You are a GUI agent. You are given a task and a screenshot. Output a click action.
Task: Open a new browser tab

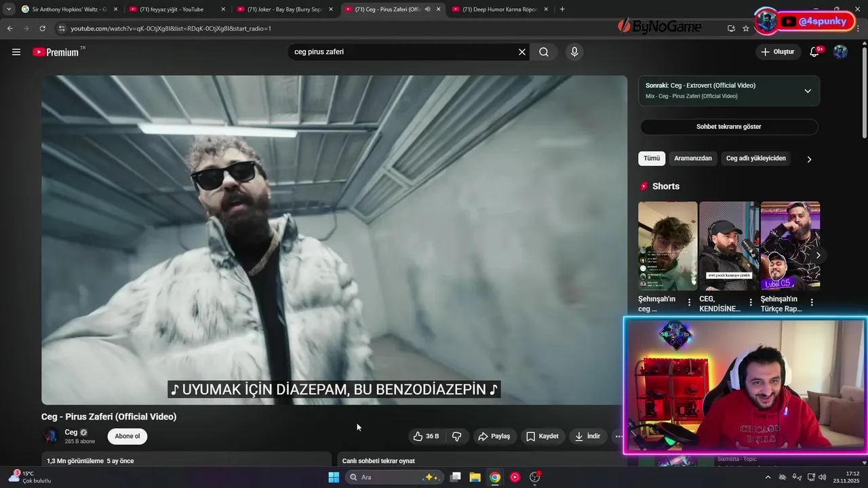562,9
